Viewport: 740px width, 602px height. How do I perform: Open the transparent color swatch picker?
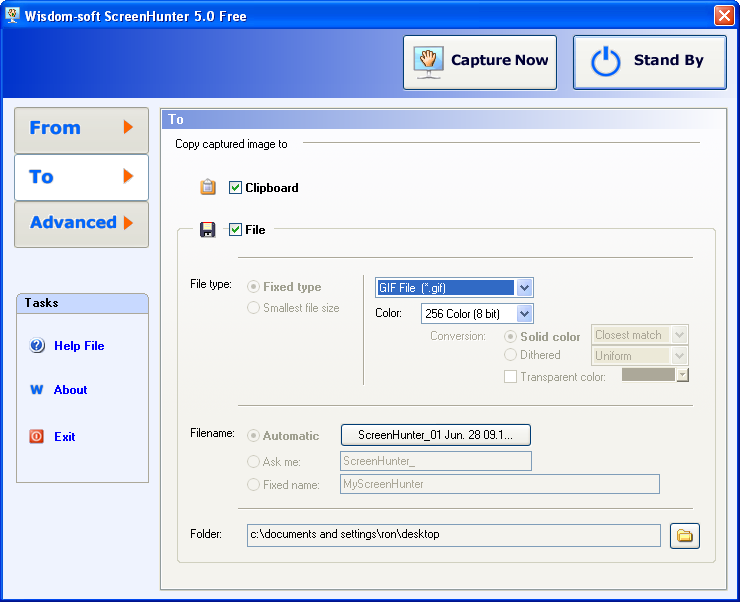683,376
